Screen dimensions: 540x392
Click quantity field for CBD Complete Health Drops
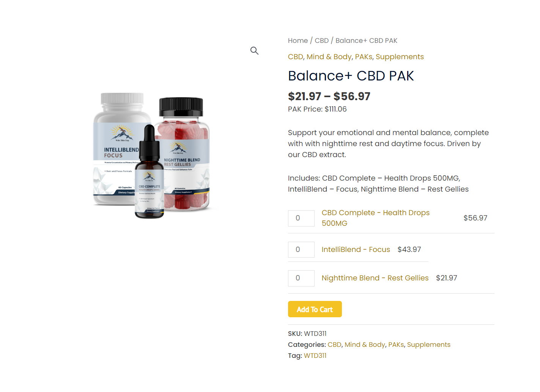click(301, 218)
